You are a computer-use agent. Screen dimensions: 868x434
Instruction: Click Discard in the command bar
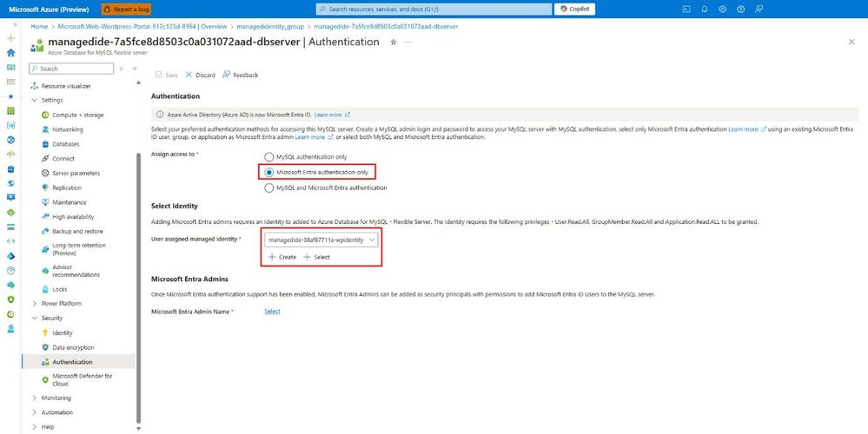[x=200, y=75]
